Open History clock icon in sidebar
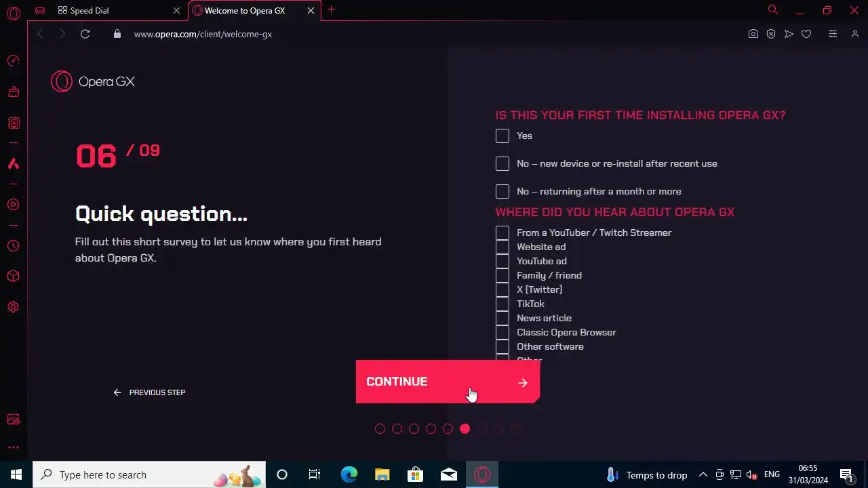This screenshot has width=868, height=488. 13,246
